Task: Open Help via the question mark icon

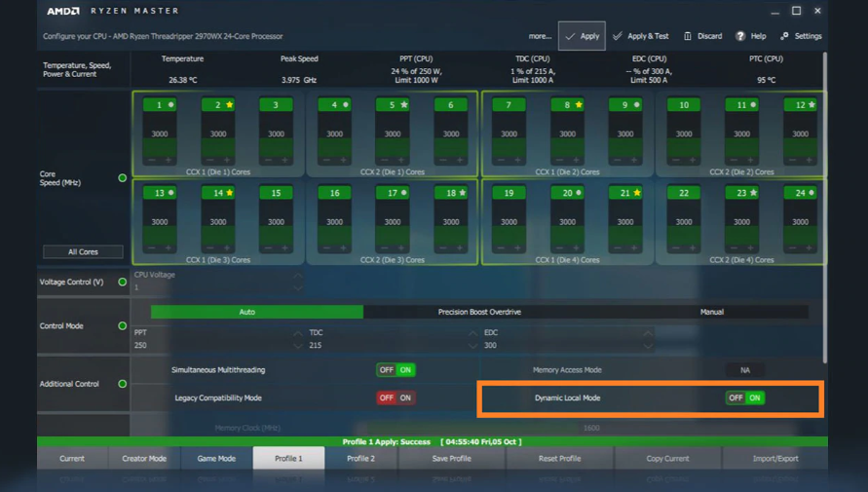Action: (740, 36)
